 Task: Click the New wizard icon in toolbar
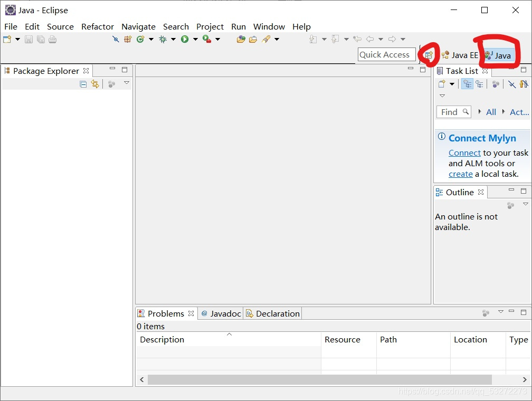7,40
